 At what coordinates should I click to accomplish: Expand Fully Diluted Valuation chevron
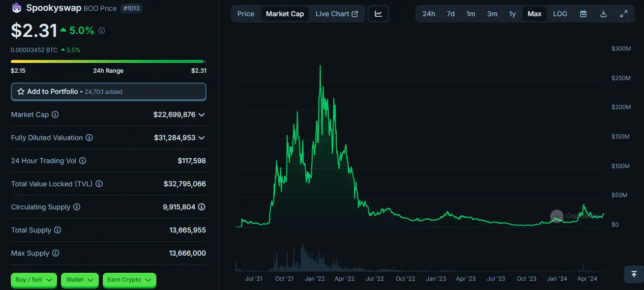(x=201, y=138)
